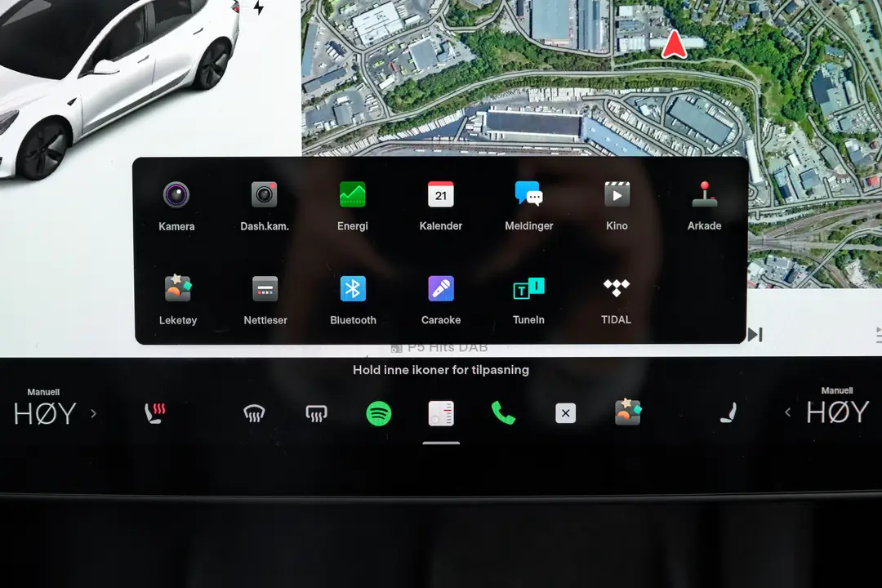Click the charging bolt icon above car
This screenshot has width=882, height=588.
(258, 7)
